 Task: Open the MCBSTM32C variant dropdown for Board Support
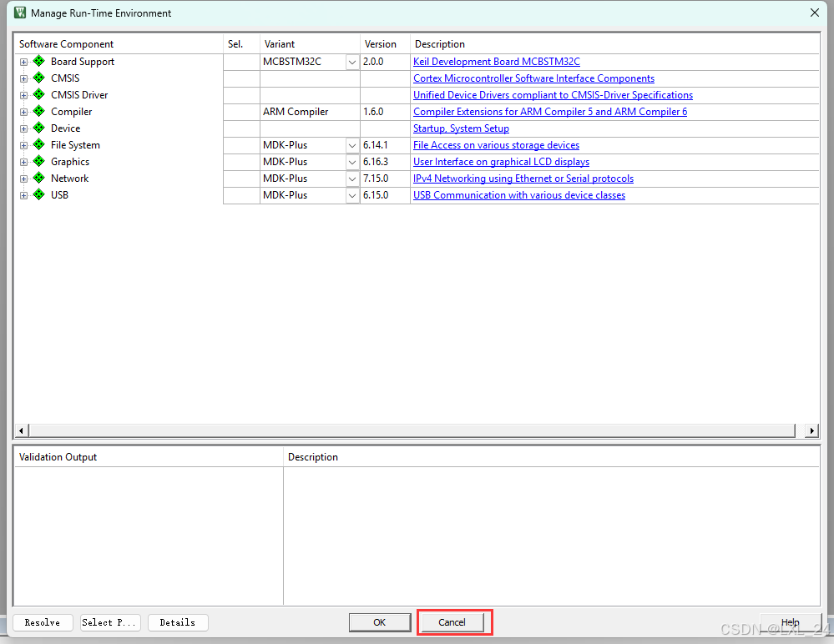352,63
